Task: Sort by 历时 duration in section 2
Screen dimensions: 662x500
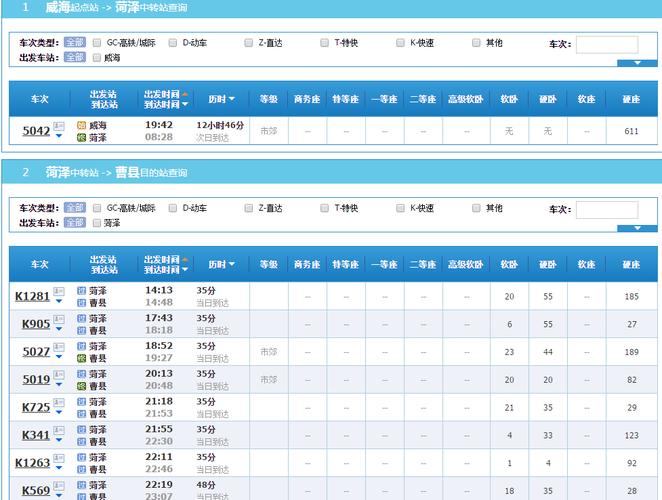Action: coord(222,265)
